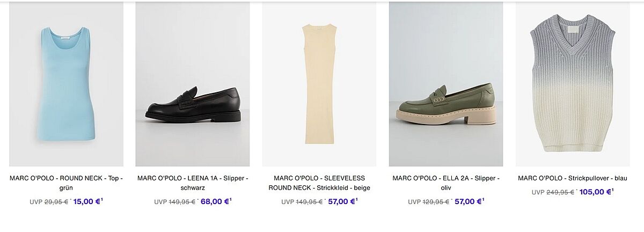Select the 57,00 € price under Strickkleid
This screenshot has height=232, width=644.
(x=341, y=201)
